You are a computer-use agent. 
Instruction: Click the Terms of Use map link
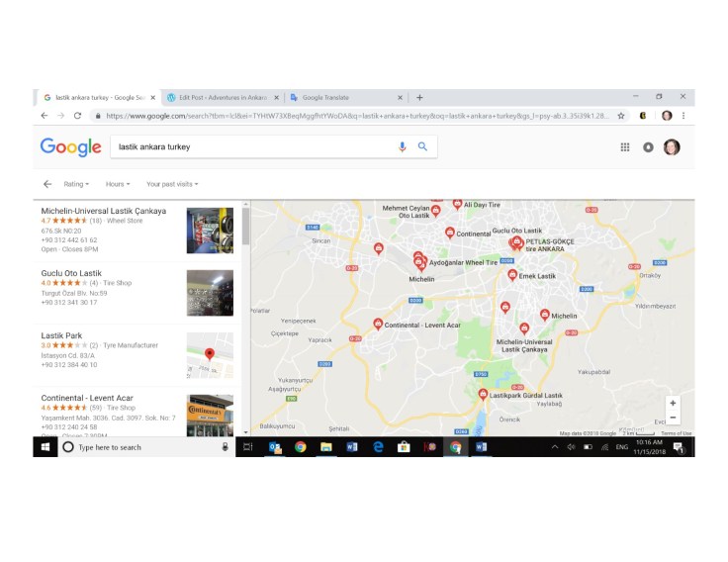(676, 433)
